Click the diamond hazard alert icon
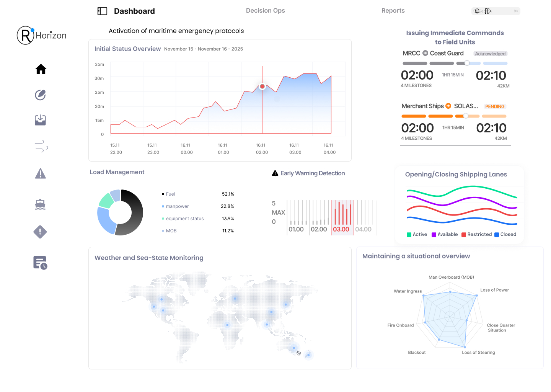 40,232
